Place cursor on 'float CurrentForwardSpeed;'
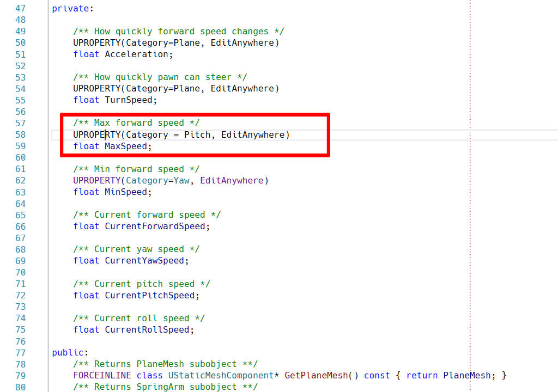 (x=142, y=226)
